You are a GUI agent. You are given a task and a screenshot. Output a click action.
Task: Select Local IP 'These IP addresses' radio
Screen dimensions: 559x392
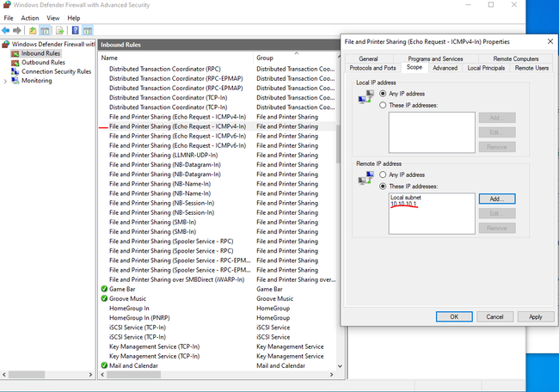coord(383,105)
